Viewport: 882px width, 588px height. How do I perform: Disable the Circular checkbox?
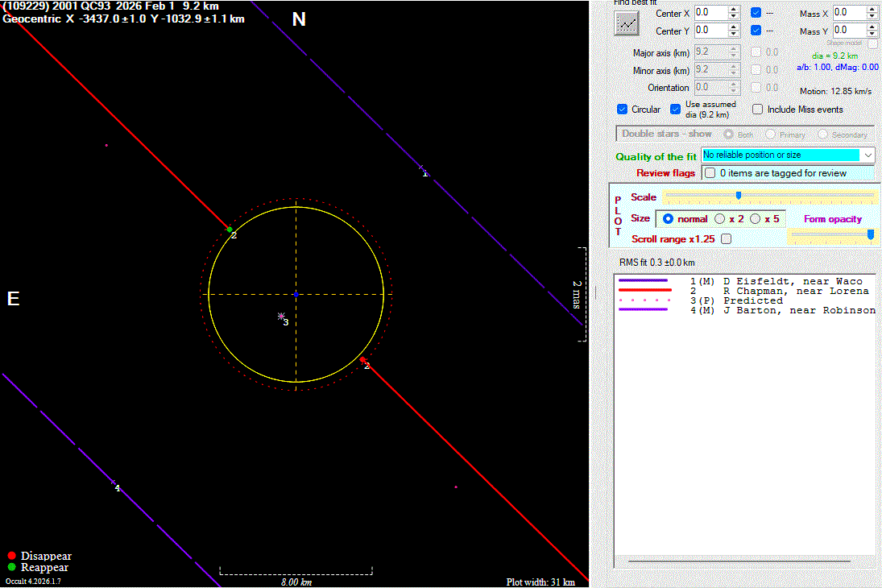coord(622,110)
